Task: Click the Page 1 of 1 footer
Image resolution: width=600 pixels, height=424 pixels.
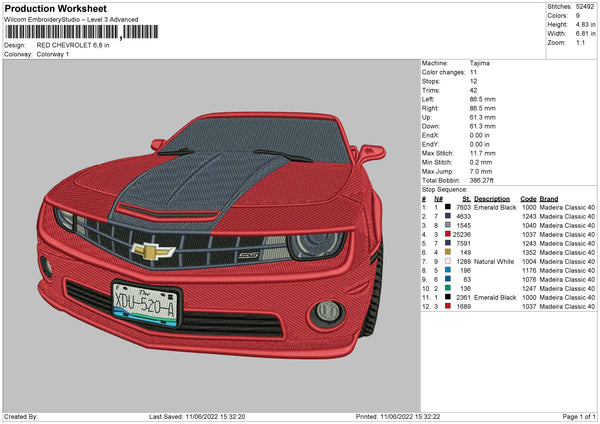Action: (x=579, y=417)
